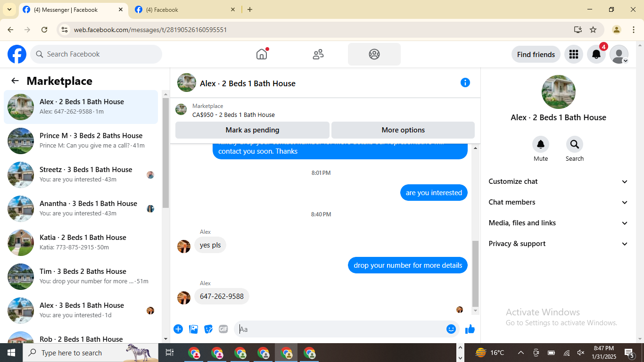Open conversation information icon
644x362 pixels.
click(x=465, y=82)
